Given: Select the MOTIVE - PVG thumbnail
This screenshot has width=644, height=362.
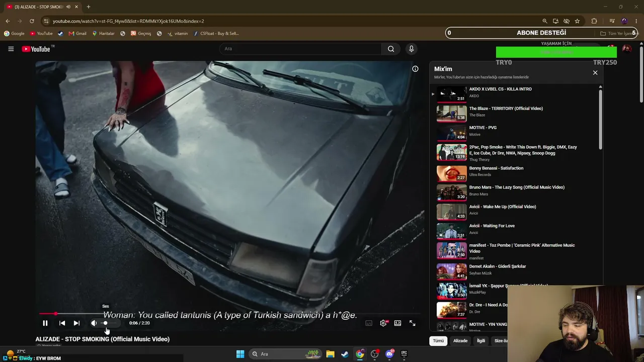Looking at the screenshot, I should coord(451,132).
